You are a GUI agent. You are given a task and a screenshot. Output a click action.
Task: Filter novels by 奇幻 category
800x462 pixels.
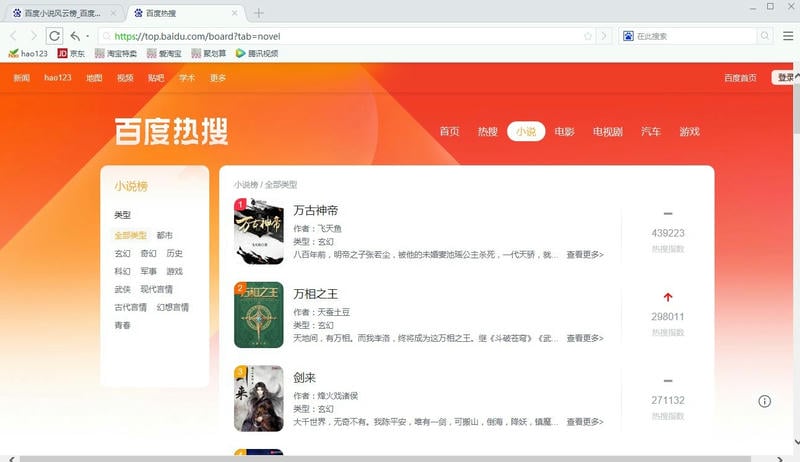[x=148, y=253]
